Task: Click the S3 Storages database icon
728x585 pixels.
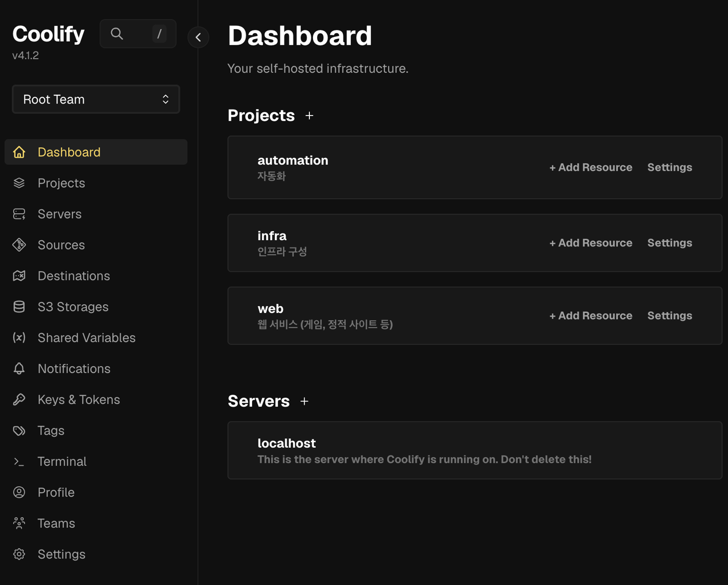Action: (19, 307)
